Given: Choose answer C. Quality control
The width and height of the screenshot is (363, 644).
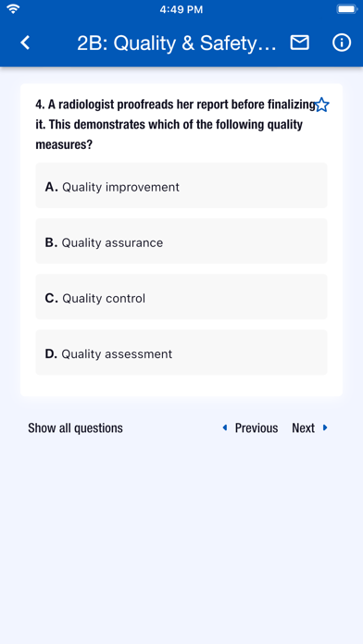Looking at the screenshot, I should 181,296.
